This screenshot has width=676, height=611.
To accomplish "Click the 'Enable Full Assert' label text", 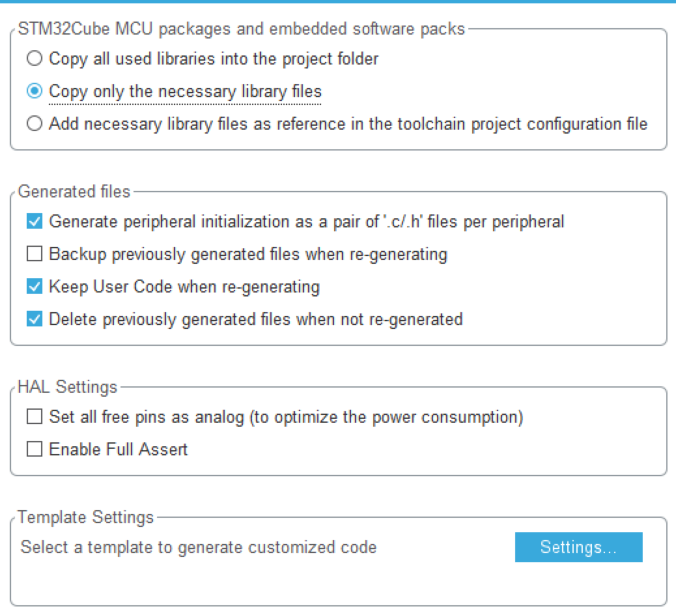I will pyautogui.click(x=118, y=450).
